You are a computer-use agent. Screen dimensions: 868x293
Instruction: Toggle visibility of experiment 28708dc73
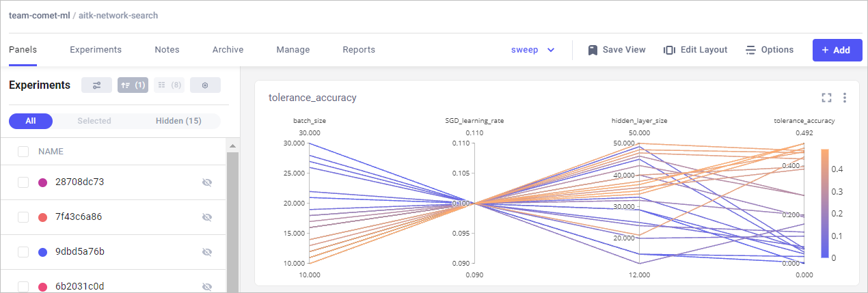pos(207,182)
